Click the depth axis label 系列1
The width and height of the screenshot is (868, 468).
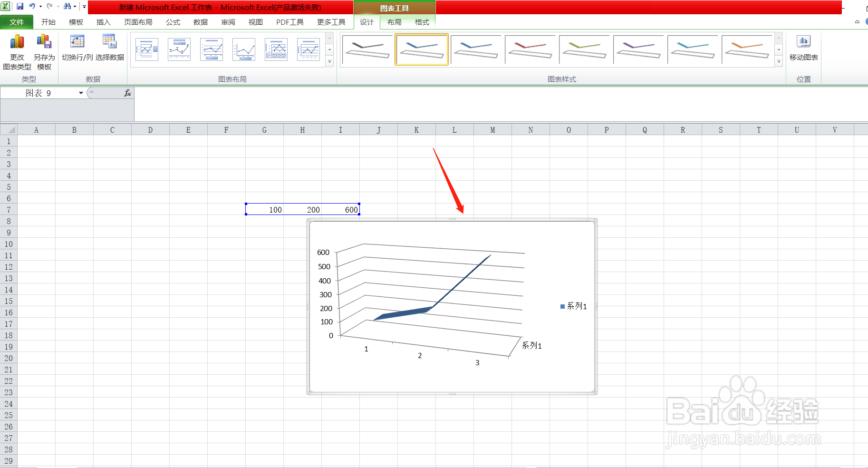[531, 345]
